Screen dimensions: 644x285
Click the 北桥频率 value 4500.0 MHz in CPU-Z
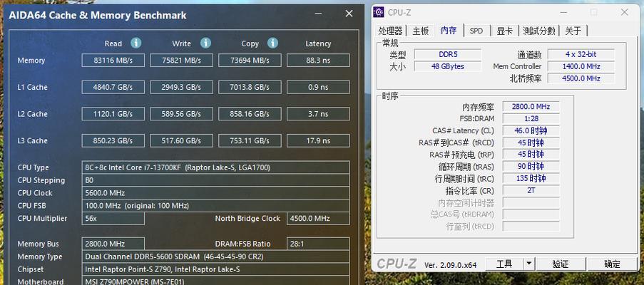click(x=581, y=78)
